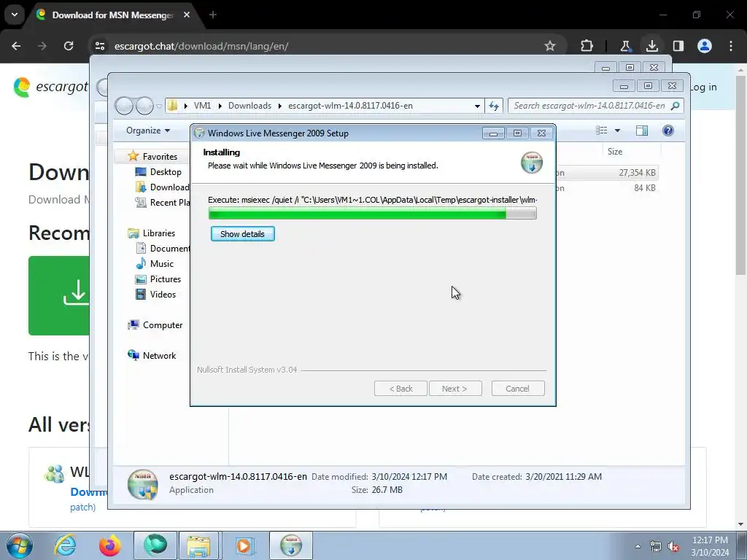This screenshot has width=747, height=560.
Task: Open a new Chrome tab
Action: pyautogui.click(x=213, y=15)
